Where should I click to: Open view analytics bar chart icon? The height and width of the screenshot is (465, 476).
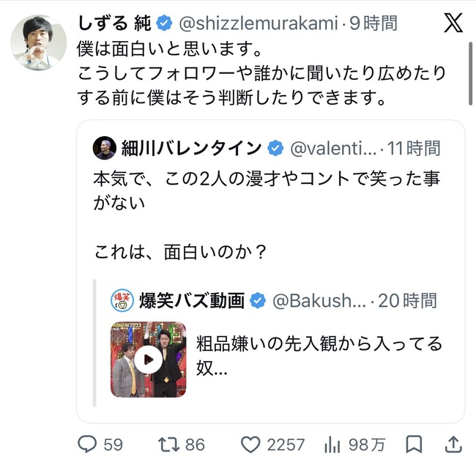click(332, 444)
